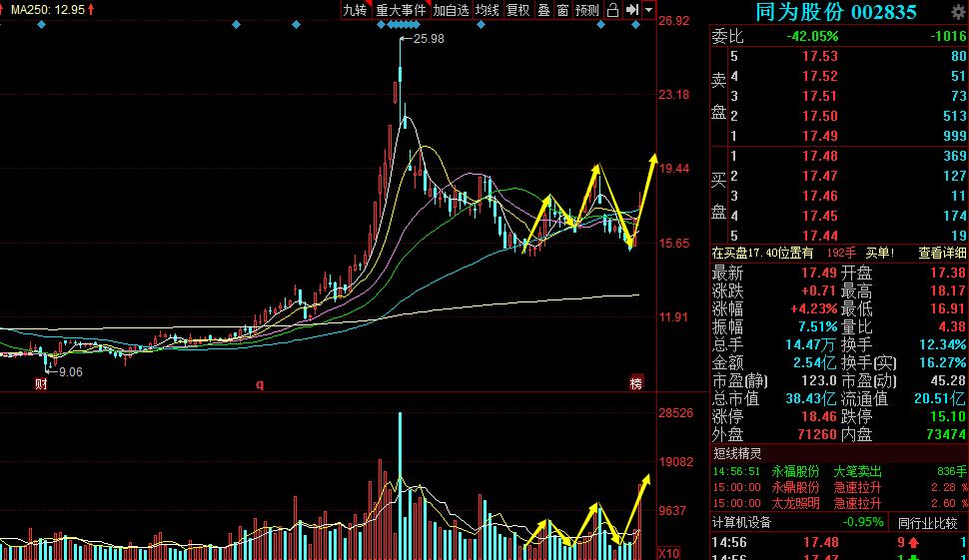Screen dimensions: 969x560
Task: Click the 涨停 18.46 value
Action: coord(819,417)
